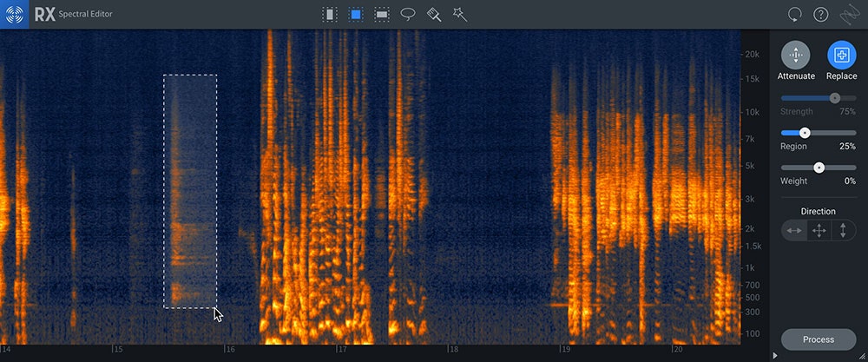
Task: Click the 1k frequency label
Action: 751,268
